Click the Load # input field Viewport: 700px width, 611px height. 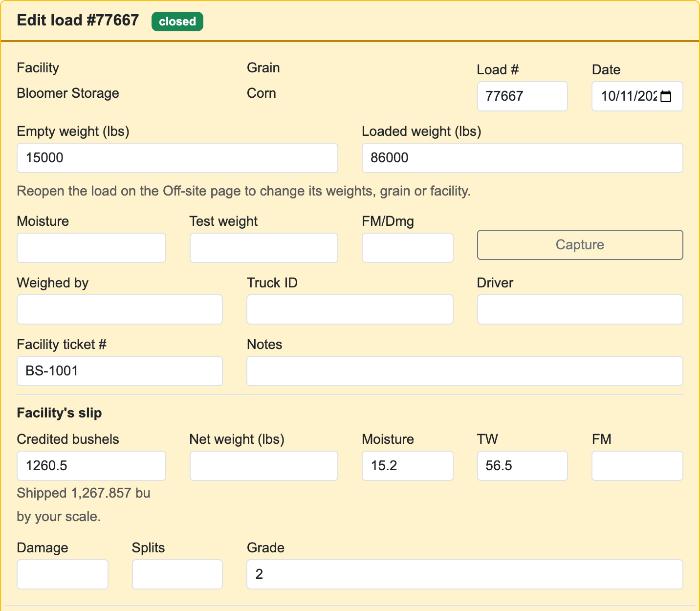(522, 96)
